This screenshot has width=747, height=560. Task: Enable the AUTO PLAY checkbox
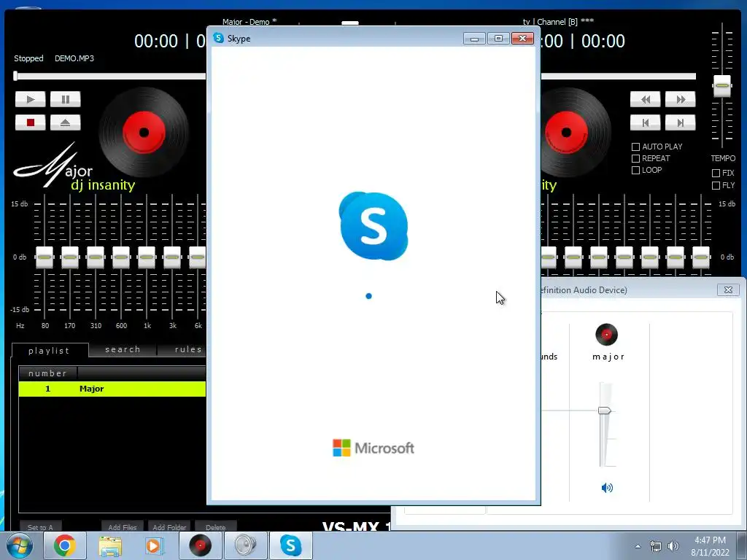635,147
